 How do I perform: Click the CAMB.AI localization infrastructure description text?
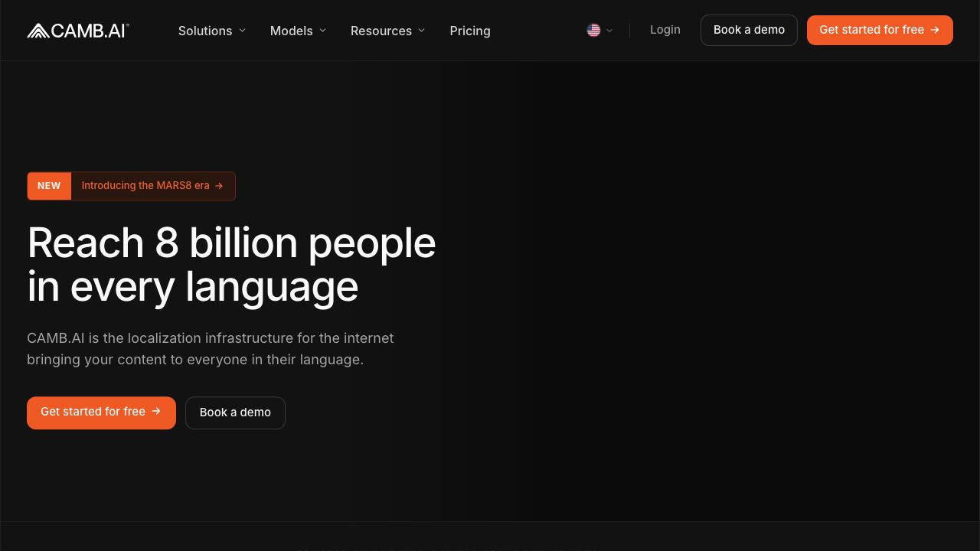click(x=211, y=349)
